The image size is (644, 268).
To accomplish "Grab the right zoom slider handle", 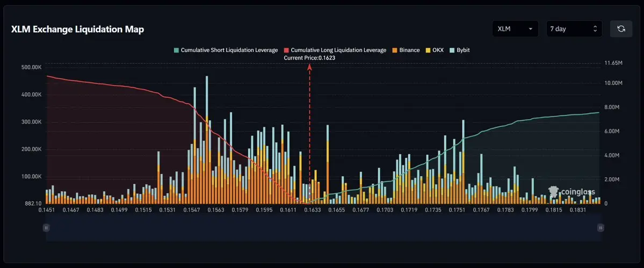I will pyautogui.click(x=600, y=227).
